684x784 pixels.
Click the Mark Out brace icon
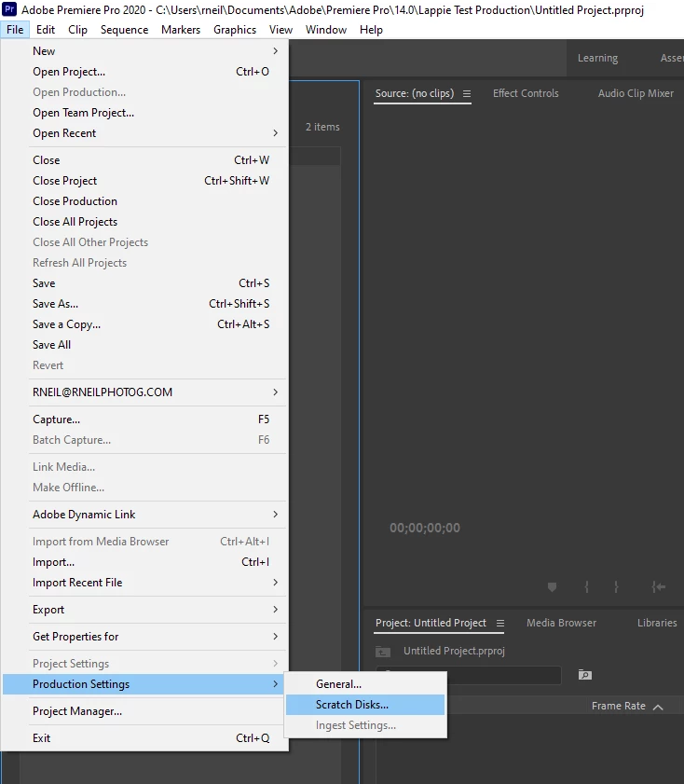(616, 586)
